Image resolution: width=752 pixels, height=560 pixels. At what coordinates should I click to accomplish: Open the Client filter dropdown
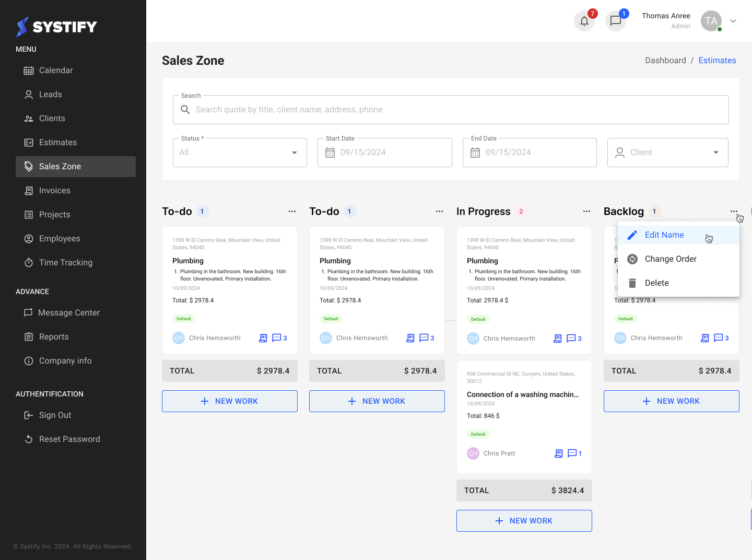tap(667, 152)
